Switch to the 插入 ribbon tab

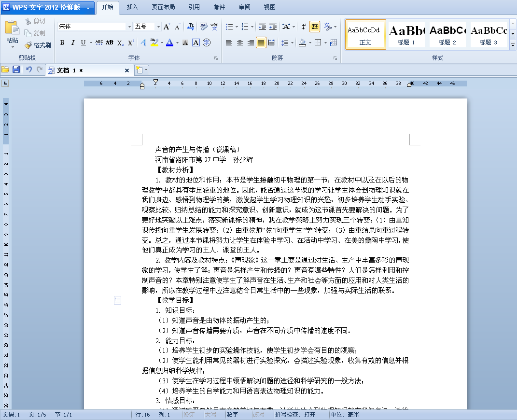(132, 7)
